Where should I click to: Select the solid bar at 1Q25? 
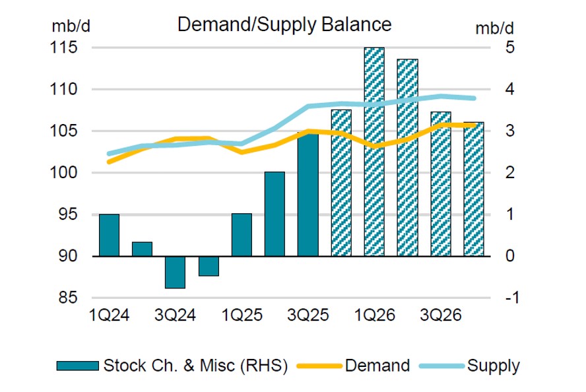tap(242, 234)
